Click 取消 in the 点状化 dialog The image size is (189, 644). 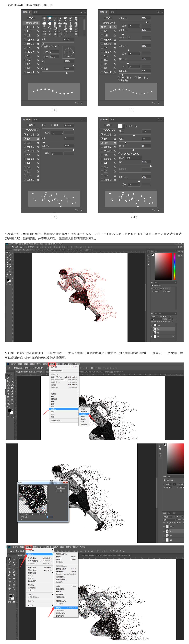pyautogui.click(x=61, y=491)
